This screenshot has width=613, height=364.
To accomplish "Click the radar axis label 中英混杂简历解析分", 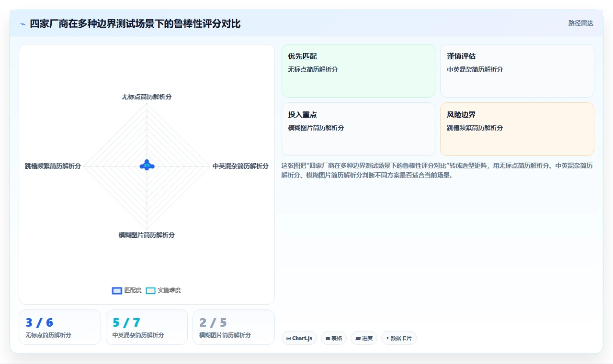I will click(240, 166).
